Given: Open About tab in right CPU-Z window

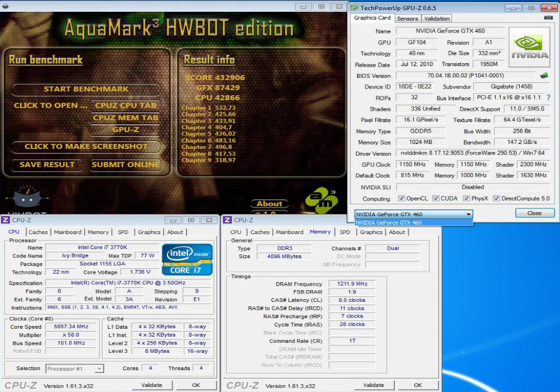Looking at the screenshot, I should [x=397, y=232].
